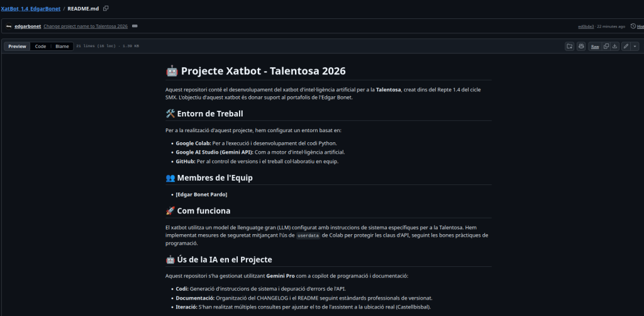Switch to the Preview view
This screenshot has height=316, width=644.
coord(18,46)
